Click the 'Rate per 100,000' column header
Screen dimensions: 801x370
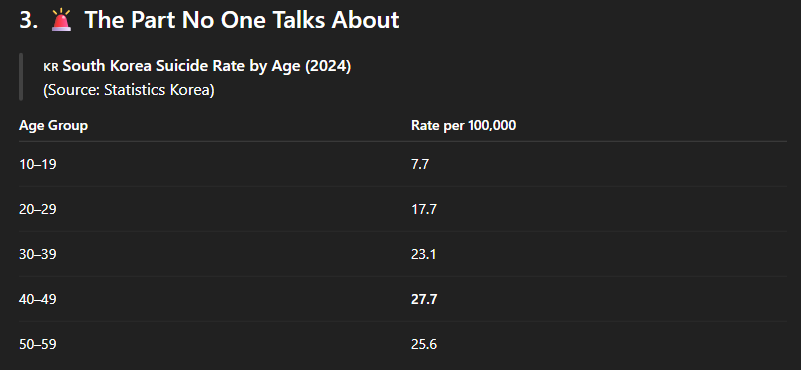463,126
